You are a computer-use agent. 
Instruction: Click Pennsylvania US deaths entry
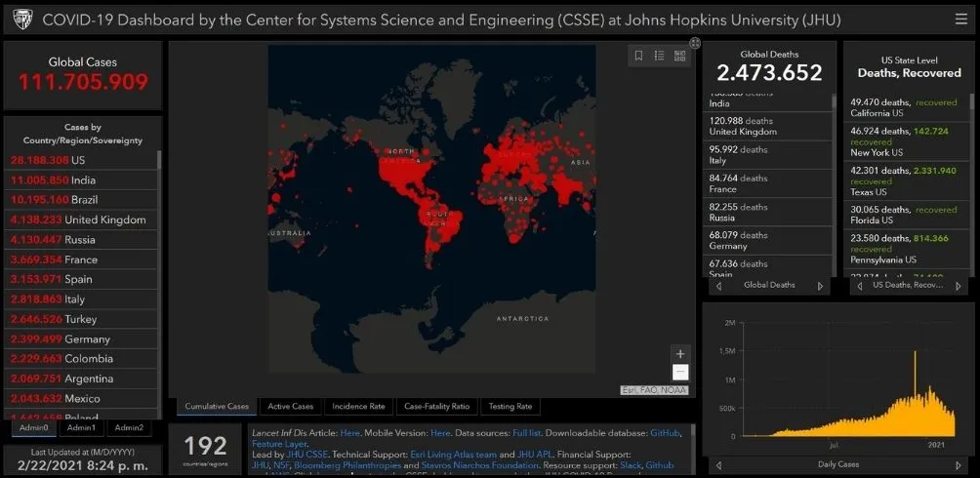coord(907,249)
